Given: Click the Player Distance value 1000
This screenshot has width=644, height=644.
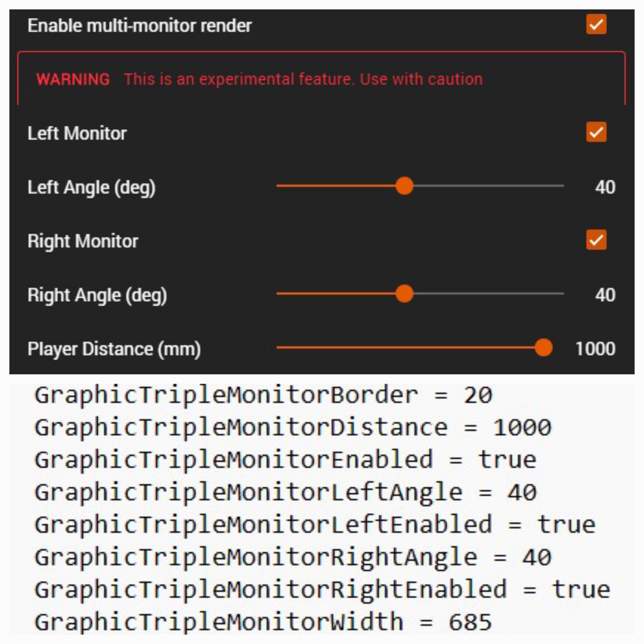Looking at the screenshot, I should tap(595, 349).
